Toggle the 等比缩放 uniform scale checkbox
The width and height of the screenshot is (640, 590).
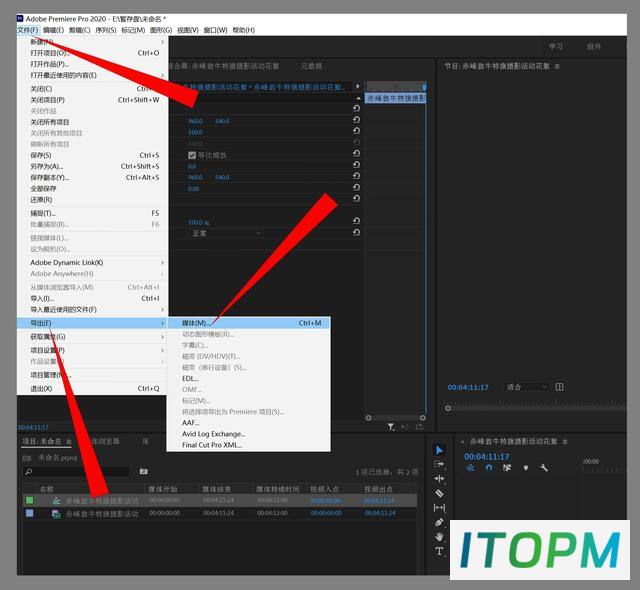coord(192,155)
